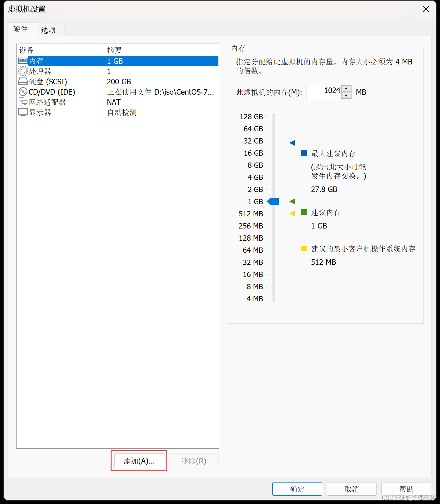Click the 64 GB scale label
Image resolution: width=440 pixels, height=504 pixels.
point(253,129)
